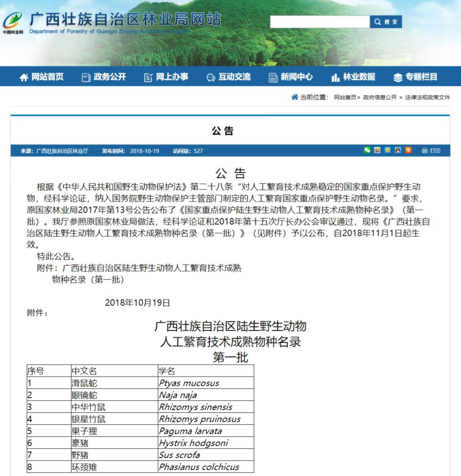Click table cell 滑鼠蛇

point(114,383)
